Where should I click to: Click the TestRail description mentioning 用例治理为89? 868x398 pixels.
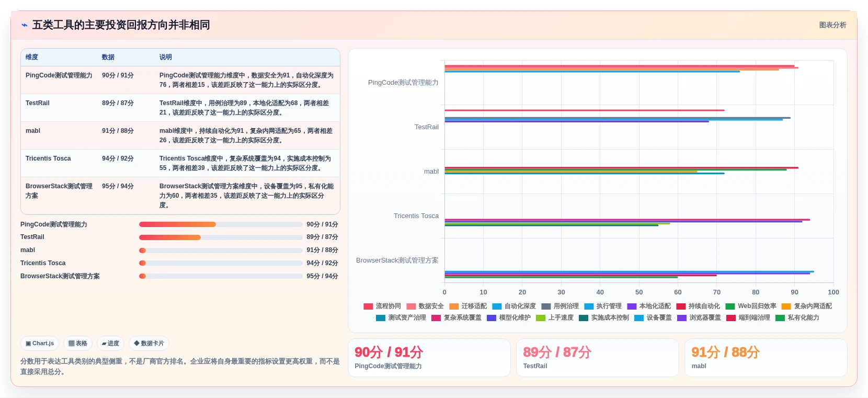(245, 108)
